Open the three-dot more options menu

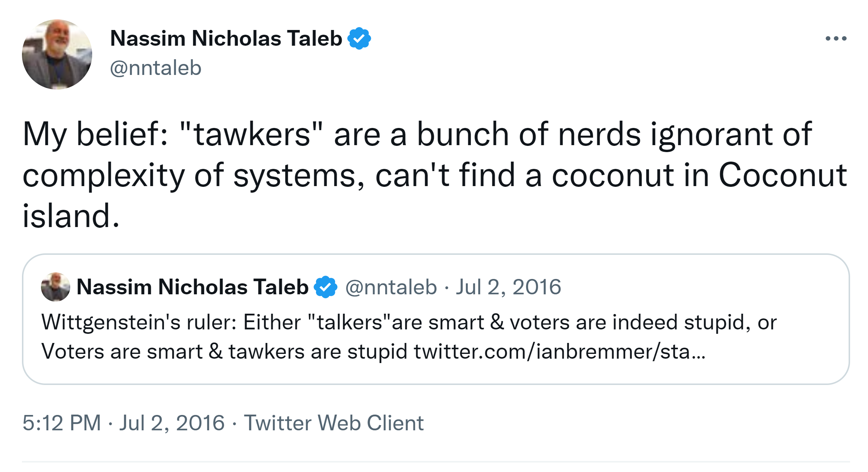[x=836, y=38]
